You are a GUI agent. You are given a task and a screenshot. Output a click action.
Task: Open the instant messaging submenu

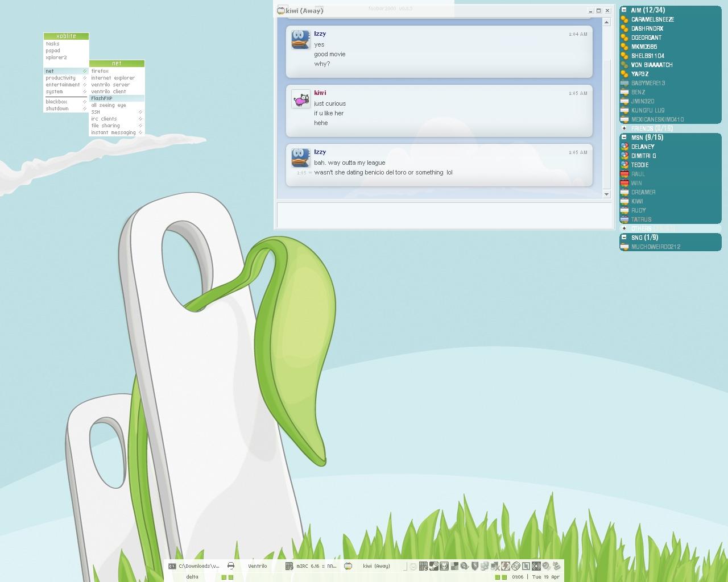(x=117, y=132)
